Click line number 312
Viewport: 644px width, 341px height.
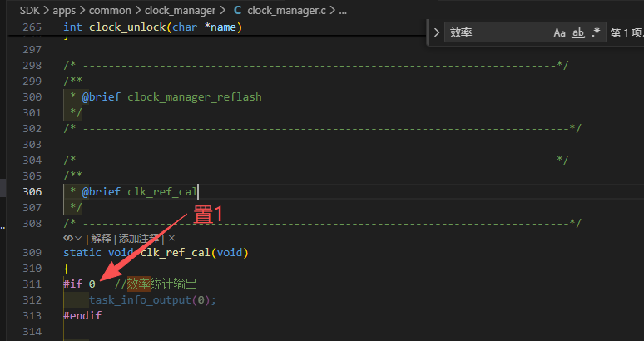pyautogui.click(x=32, y=300)
